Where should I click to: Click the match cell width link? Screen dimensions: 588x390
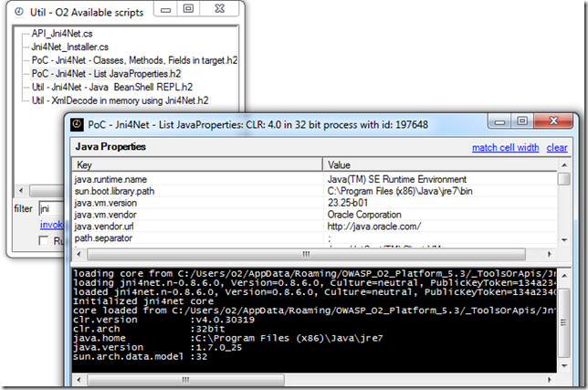point(505,147)
